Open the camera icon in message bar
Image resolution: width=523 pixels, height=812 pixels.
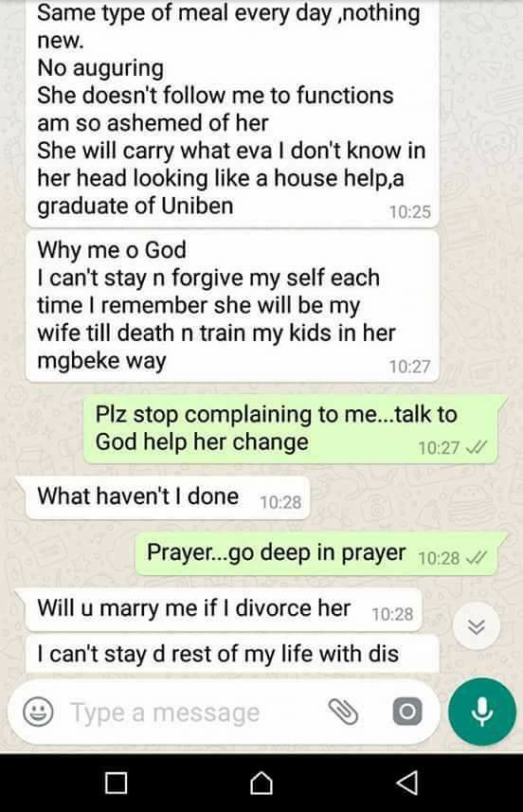407,712
